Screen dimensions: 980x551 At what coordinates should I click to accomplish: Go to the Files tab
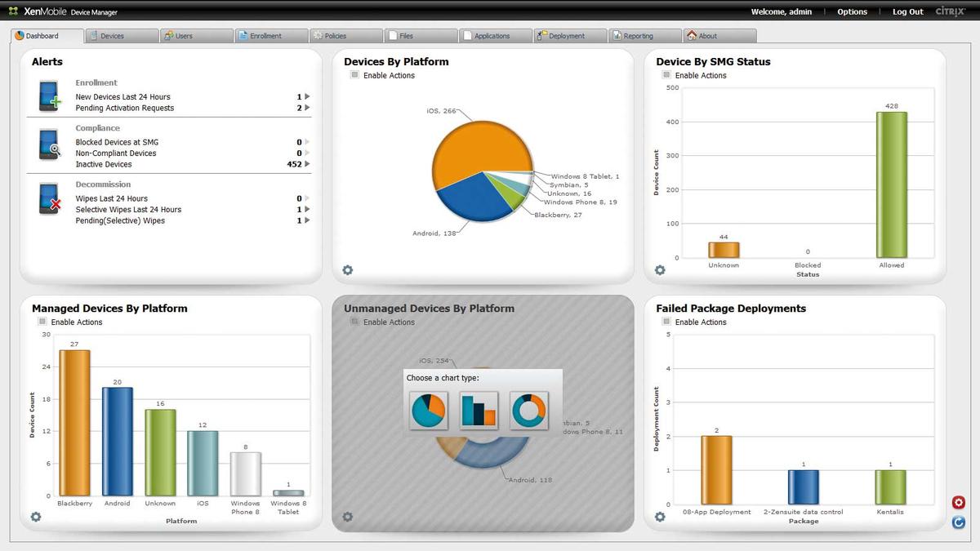point(421,36)
